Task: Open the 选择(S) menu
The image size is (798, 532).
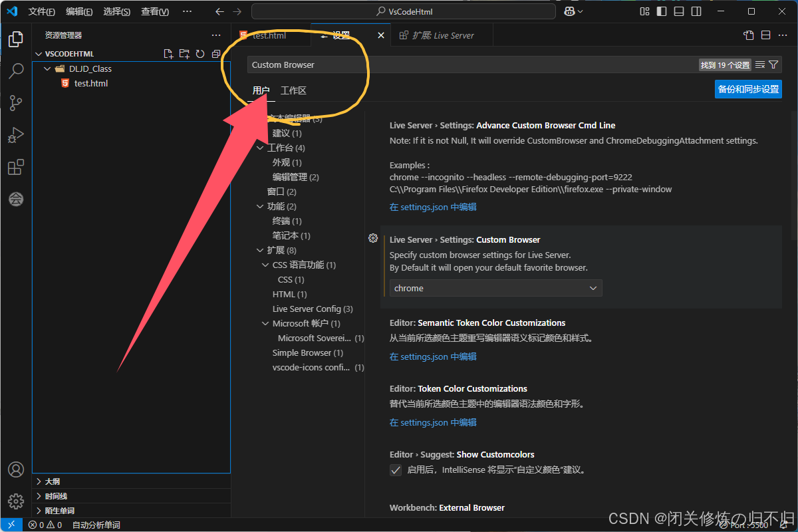Action: pyautogui.click(x=117, y=11)
